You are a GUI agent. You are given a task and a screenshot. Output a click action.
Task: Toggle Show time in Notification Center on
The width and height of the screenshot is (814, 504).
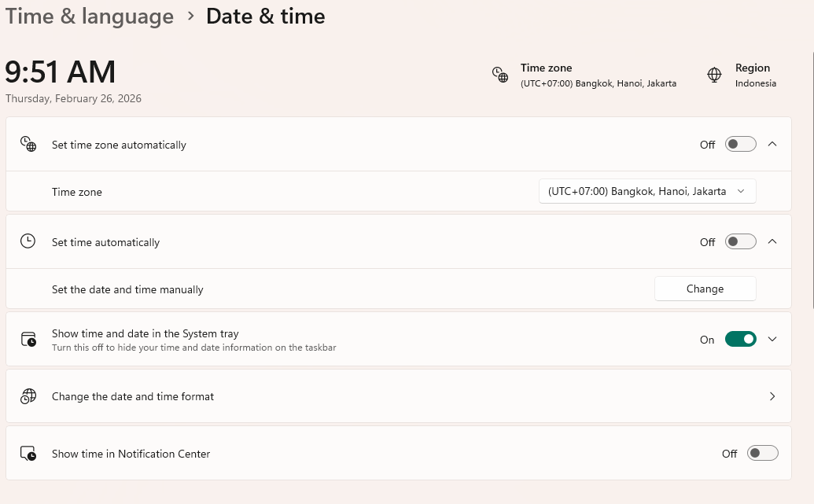click(x=762, y=454)
